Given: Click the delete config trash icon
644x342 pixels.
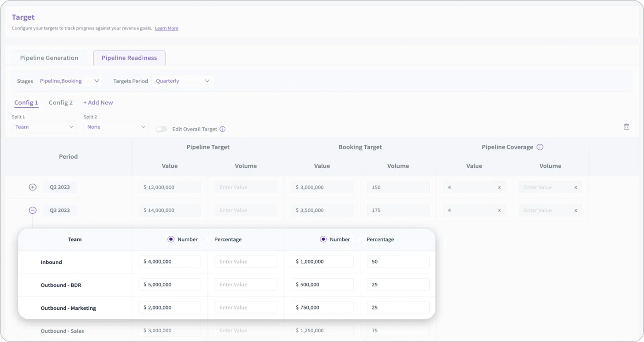Looking at the screenshot, I should point(627,127).
